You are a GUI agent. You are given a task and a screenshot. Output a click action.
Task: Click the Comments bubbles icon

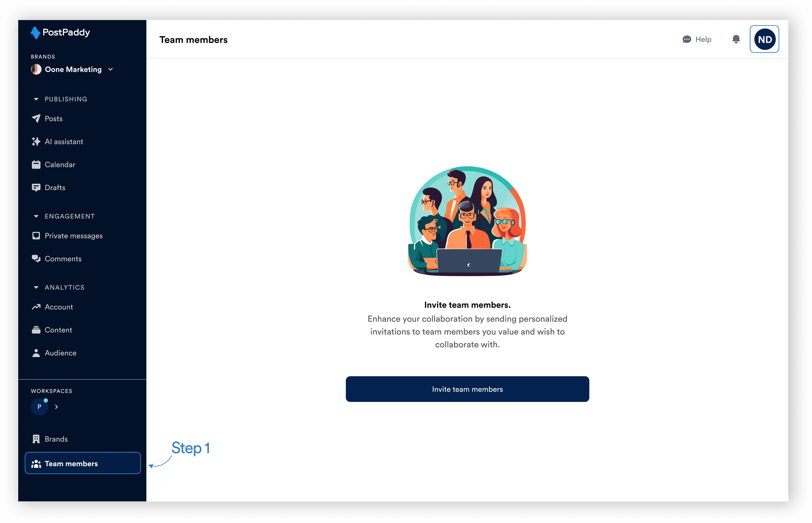tap(36, 259)
